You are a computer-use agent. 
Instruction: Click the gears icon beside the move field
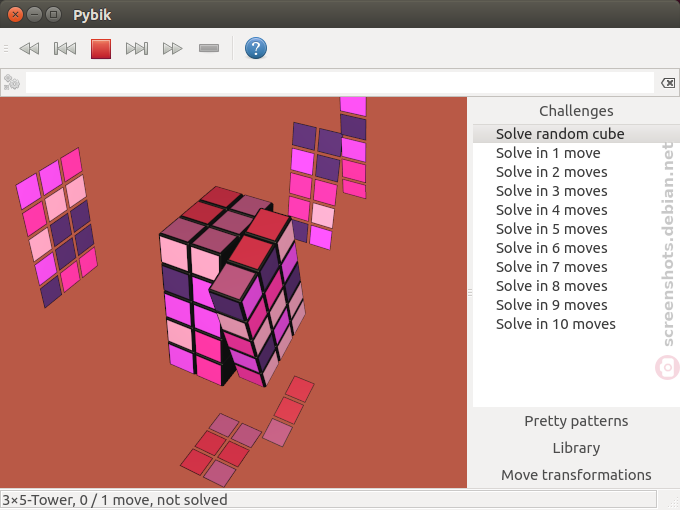[x=12, y=82]
